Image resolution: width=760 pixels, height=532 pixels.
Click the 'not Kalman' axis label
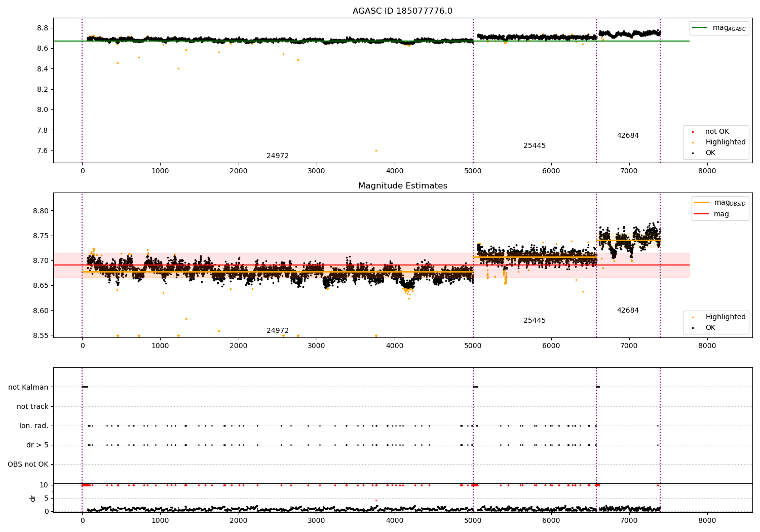click(x=28, y=388)
